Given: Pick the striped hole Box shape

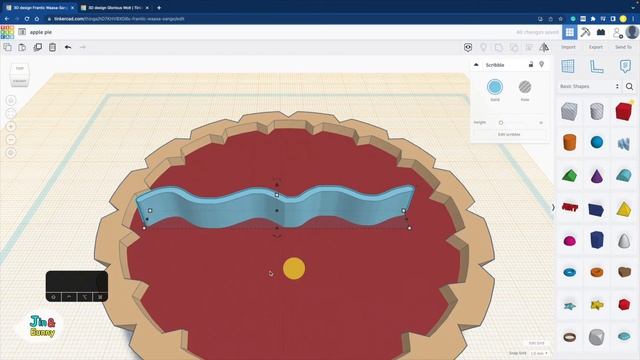Looking at the screenshot, I should [569, 111].
